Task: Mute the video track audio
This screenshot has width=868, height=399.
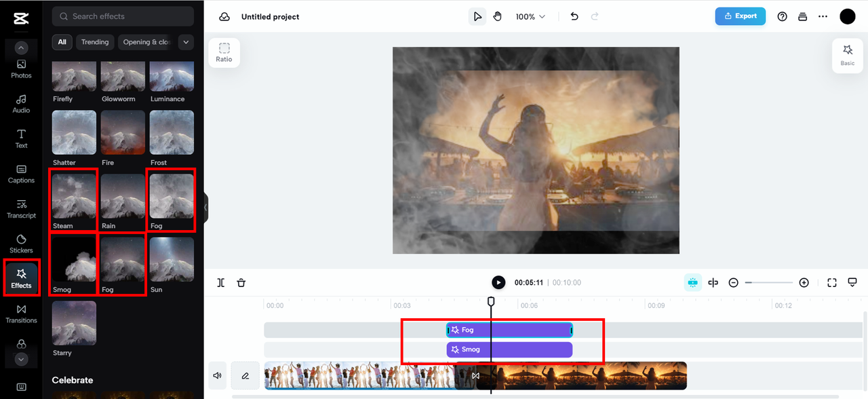Action: click(217, 375)
